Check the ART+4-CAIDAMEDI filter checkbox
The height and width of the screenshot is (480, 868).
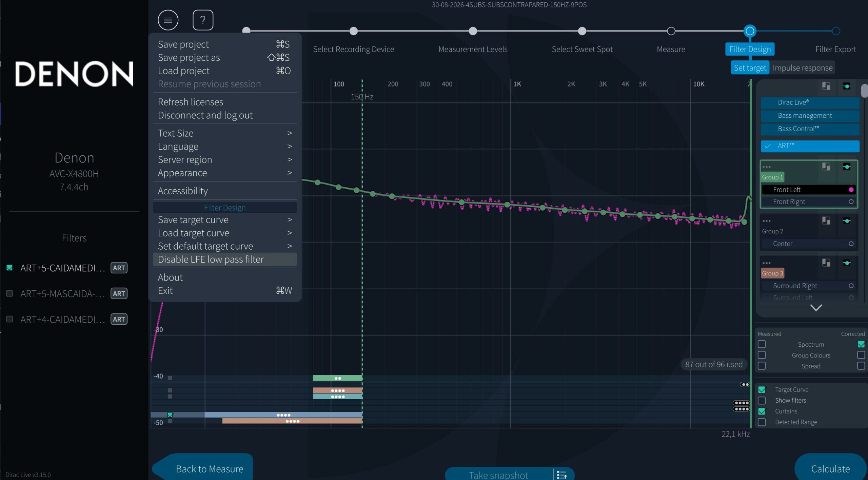9,319
